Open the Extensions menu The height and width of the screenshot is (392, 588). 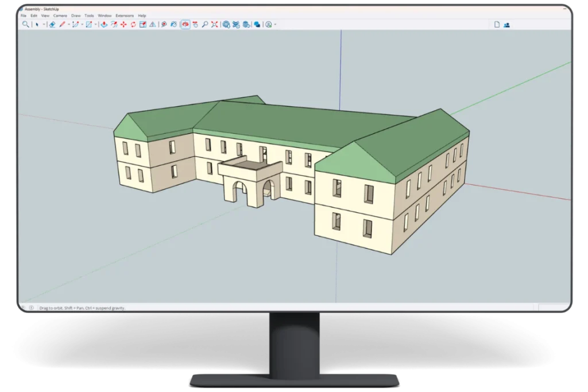125,15
